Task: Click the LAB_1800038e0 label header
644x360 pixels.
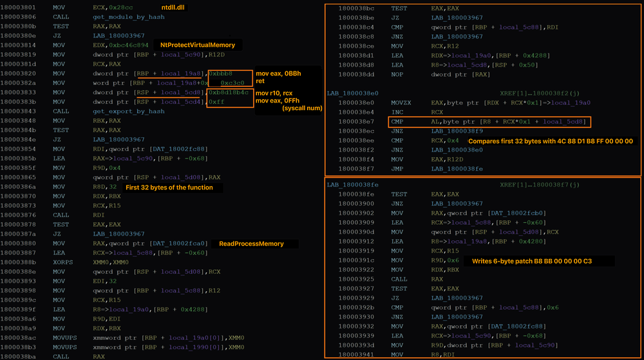Action: (352, 93)
